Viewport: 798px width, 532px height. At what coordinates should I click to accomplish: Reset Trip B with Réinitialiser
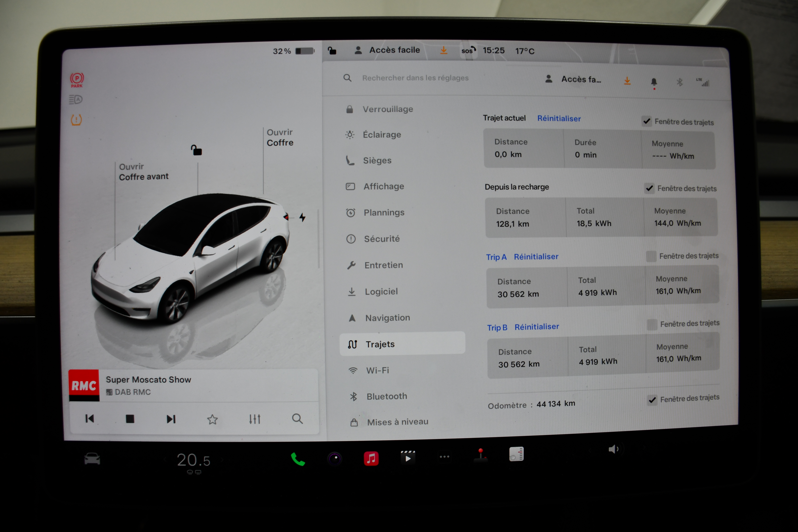(x=536, y=327)
